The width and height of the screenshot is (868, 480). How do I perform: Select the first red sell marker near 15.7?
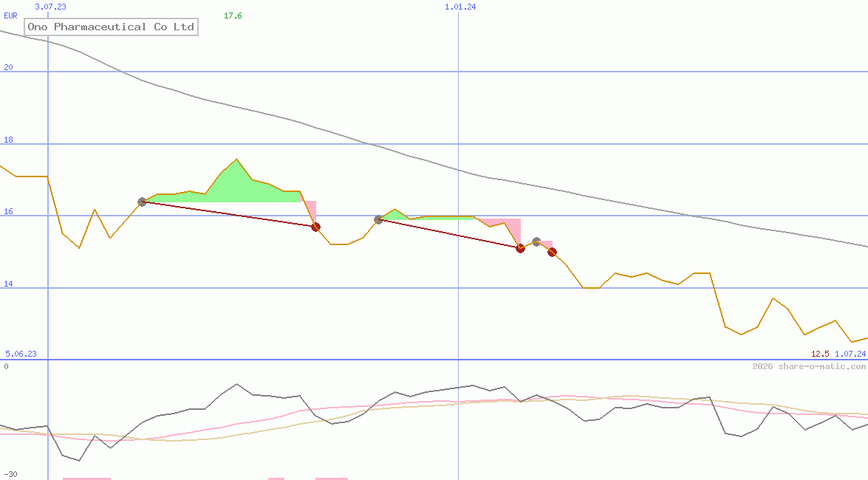click(x=315, y=227)
